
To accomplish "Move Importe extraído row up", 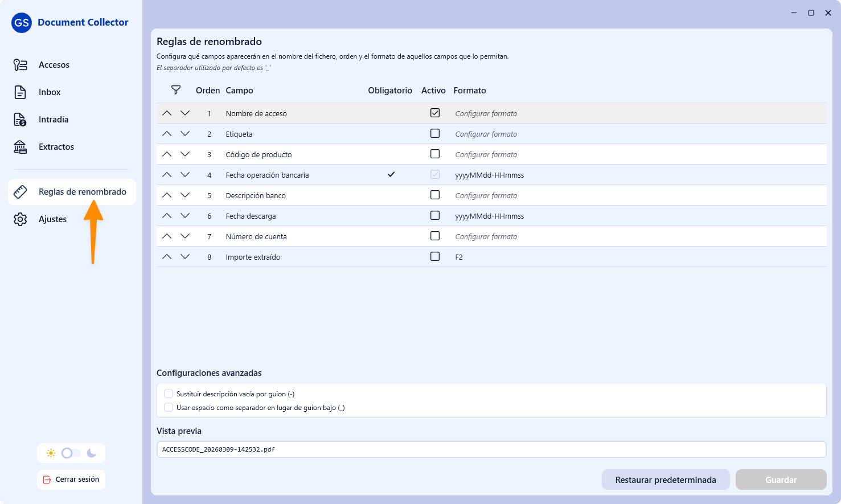I will (x=167, y=257).
